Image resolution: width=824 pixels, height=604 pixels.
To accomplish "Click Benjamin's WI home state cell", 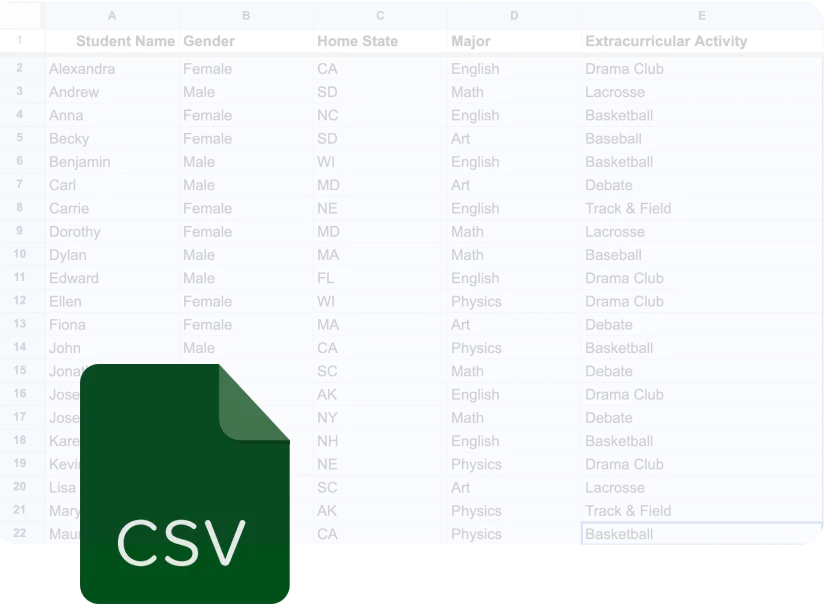I will 380,162.
